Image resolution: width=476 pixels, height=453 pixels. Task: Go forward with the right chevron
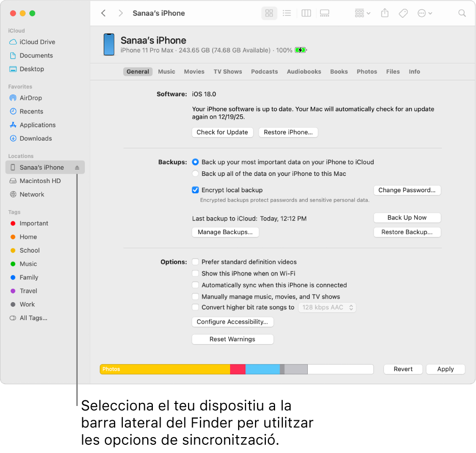click(x=121, y=13)
